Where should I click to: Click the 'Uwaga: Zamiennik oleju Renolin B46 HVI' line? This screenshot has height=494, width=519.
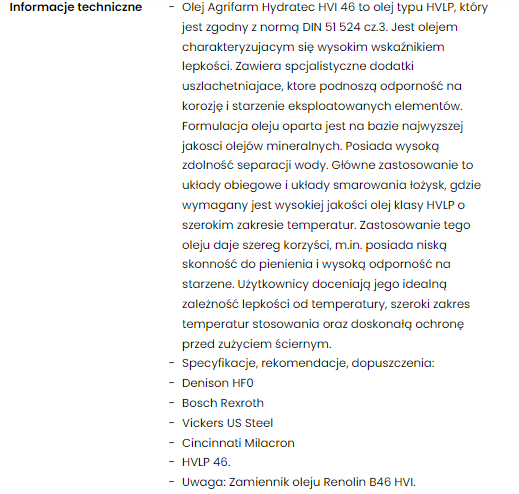pyautogui.click(x=299, y=482)
